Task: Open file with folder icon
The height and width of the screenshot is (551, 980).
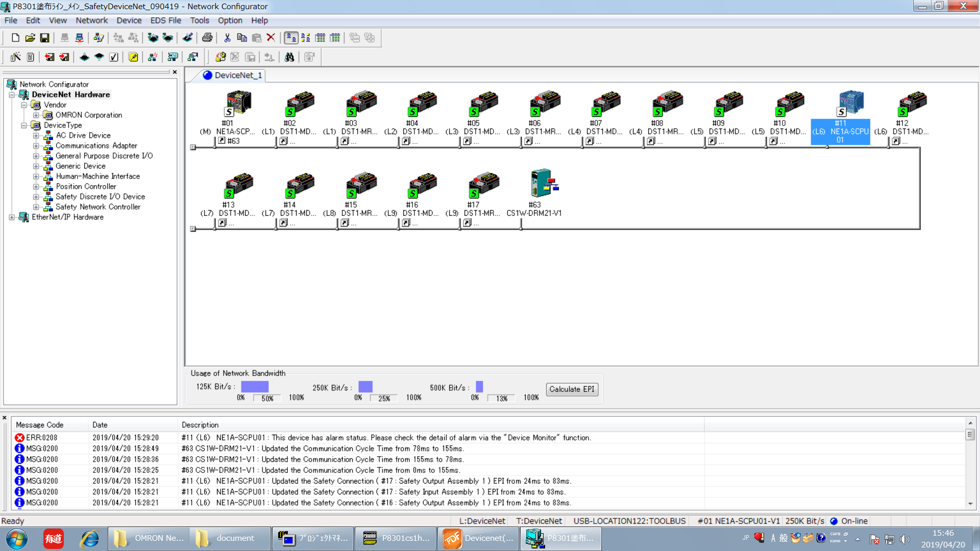Action: (30, 38)
